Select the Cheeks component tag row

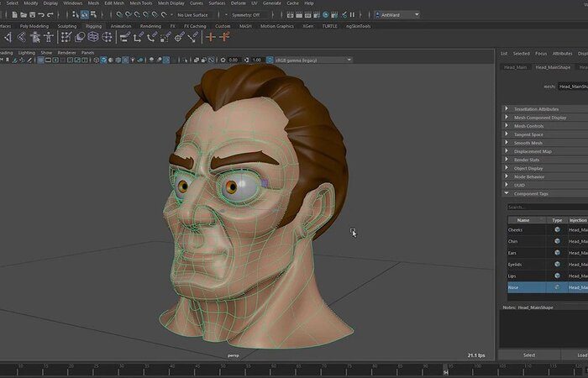click(x=548, y=230)
